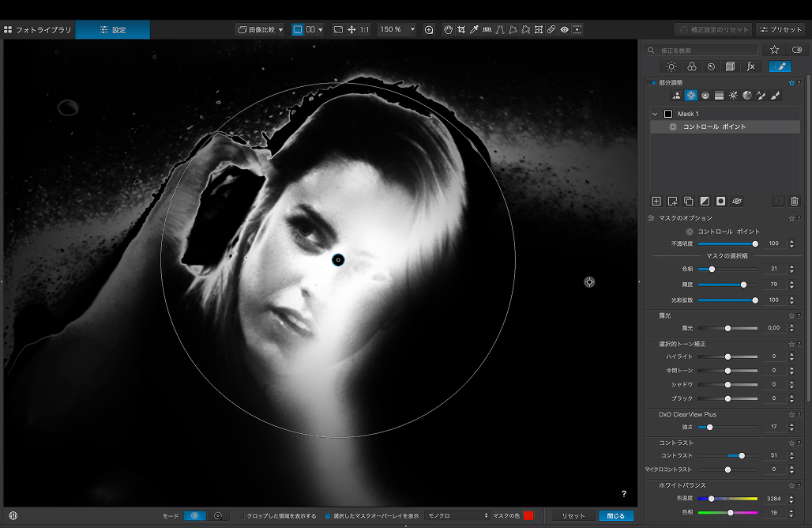Viewport: 812px width, 528px height.
Task: Activate the Crop tool in toolbar
Action: (461, 29)
